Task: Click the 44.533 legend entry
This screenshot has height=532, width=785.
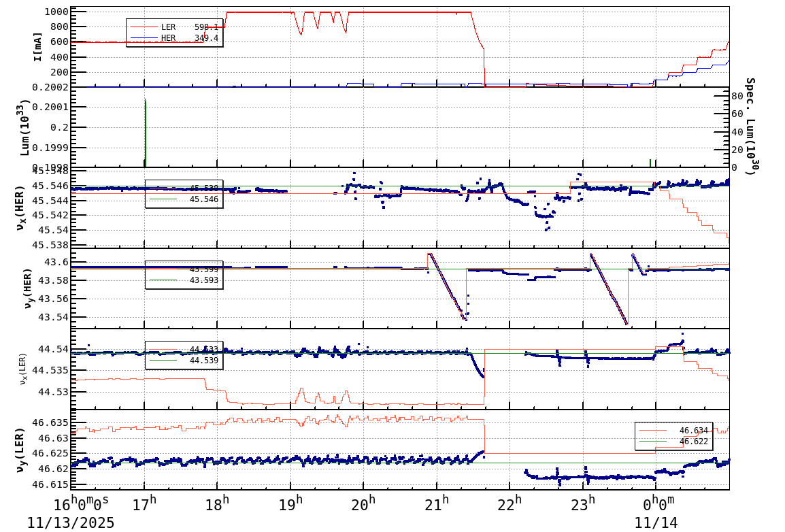Action: click(x=184, y=349)
